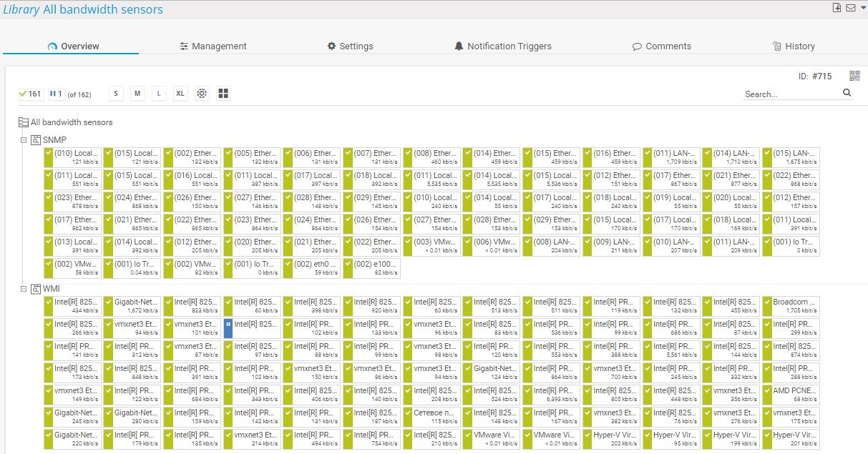Click the SNMP group folder icon
The height and width of the screenshot is (454, 868).
(35, 140)
